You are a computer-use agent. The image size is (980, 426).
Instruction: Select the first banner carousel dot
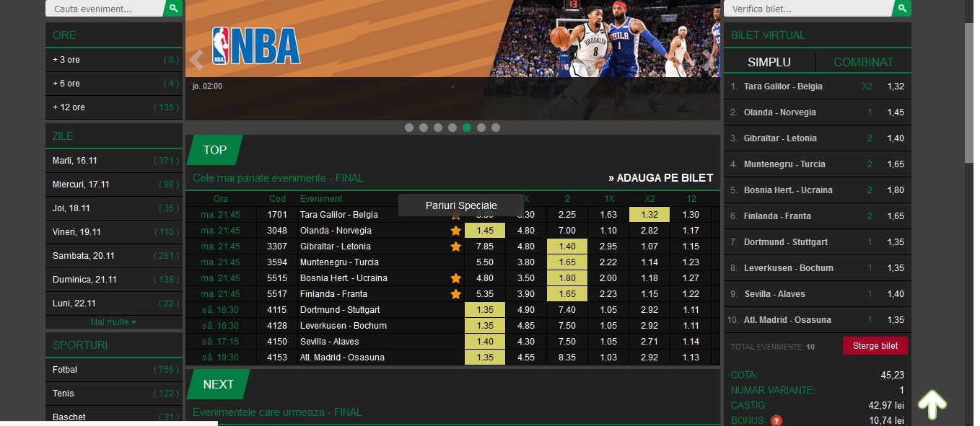pos(409,128)
